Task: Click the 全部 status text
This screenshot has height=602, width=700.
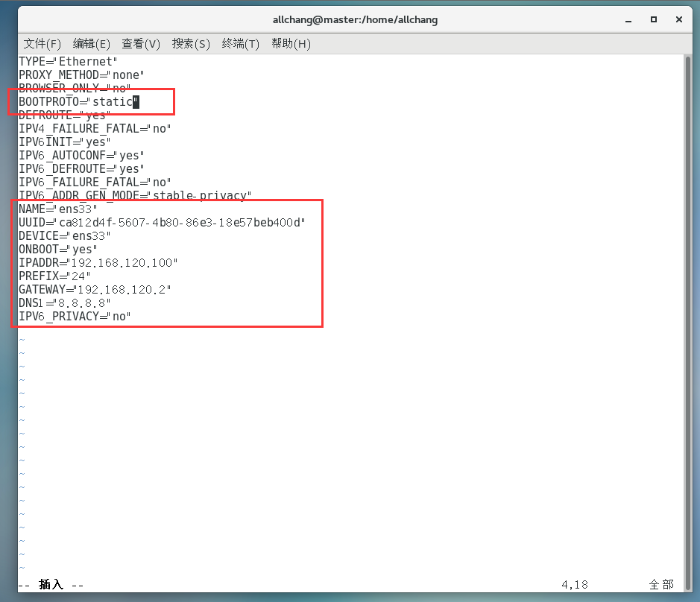Action: (x=661, y=585)
